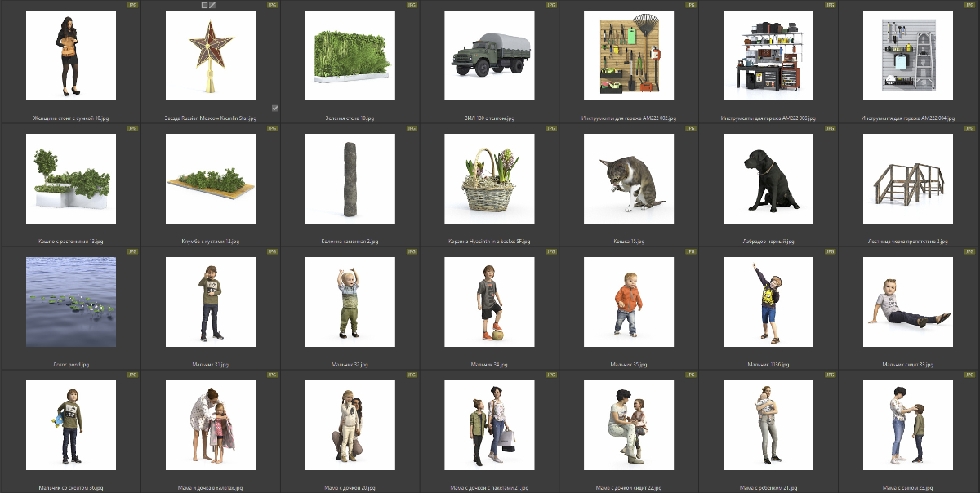Click the filename label 'Лабрадор черный.jpg'
Image resolution: width=980 pixels, height=493 pixels.
(768, 242)
